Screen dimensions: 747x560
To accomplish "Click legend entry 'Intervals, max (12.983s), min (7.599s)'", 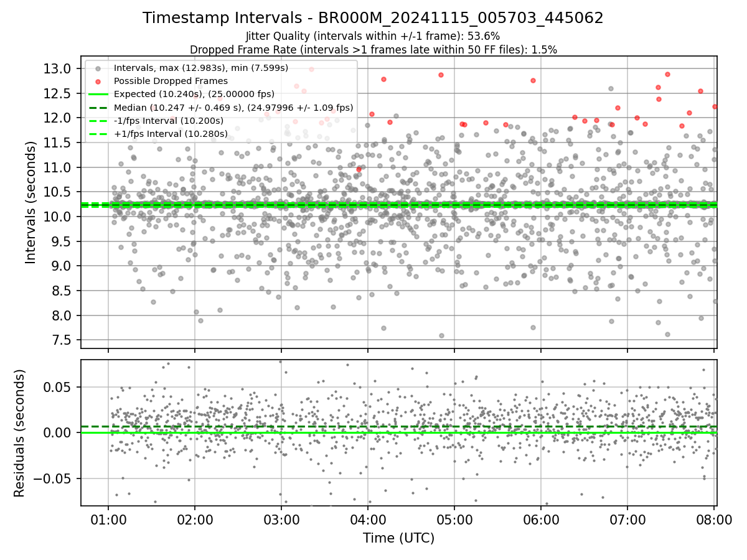I will point(201,67).
